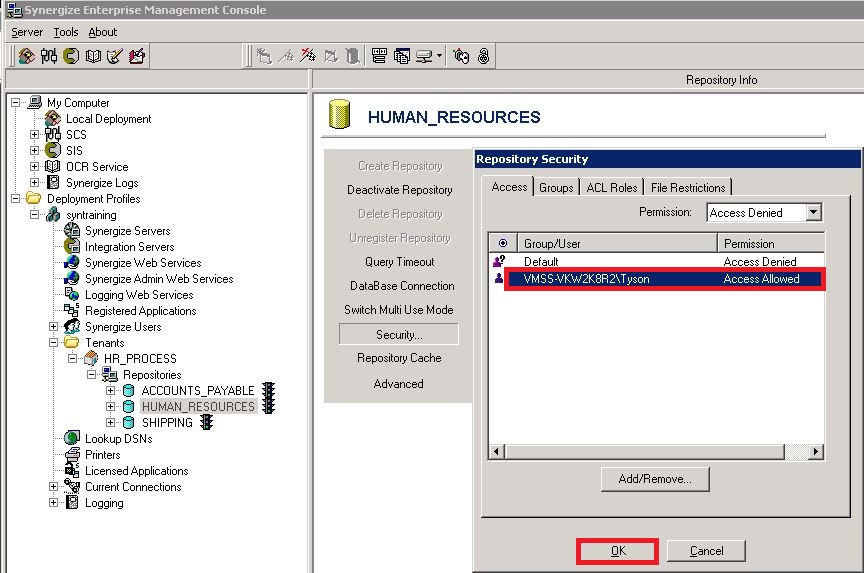
Task: Click Deactivate Repository
Action: coord(399,190)
